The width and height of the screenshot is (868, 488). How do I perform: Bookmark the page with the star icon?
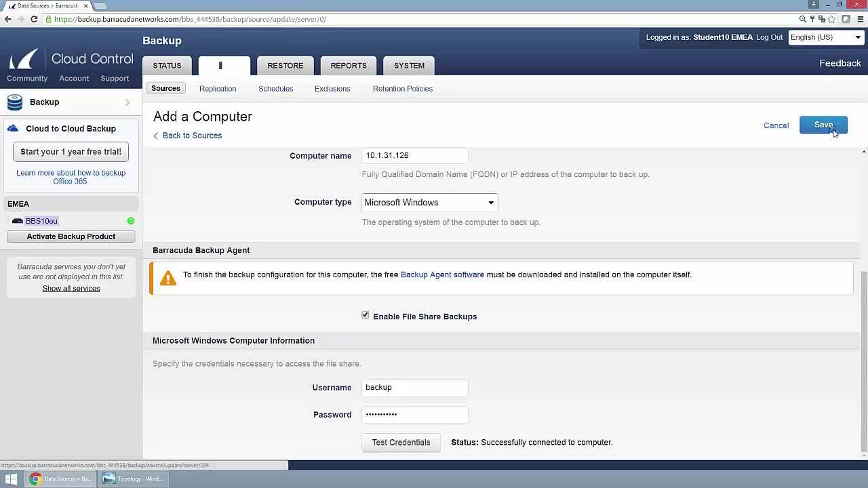pyautogui.click(x=831, y=19)
